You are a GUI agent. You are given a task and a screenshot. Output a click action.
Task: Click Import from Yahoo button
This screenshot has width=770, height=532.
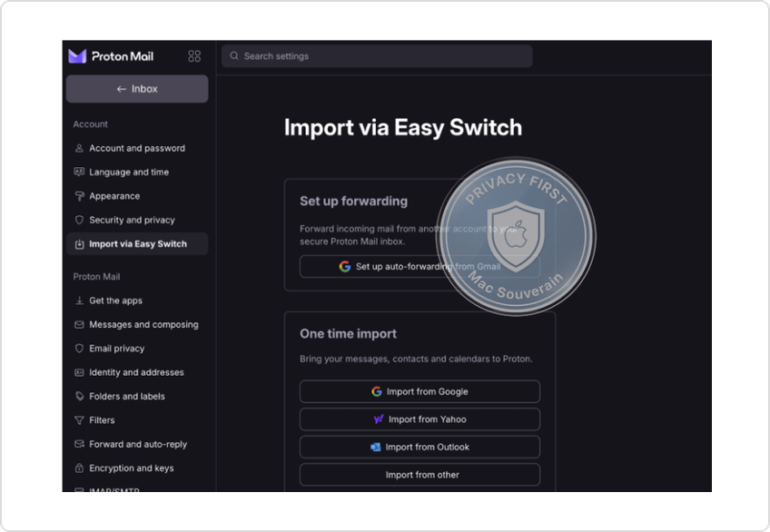click(420, 419)
